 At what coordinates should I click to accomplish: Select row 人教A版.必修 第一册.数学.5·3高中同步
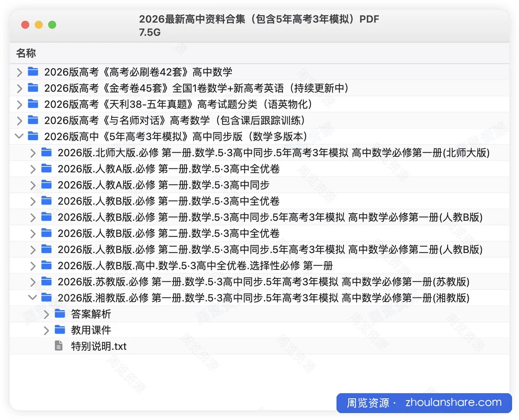(x=259, y=185)
